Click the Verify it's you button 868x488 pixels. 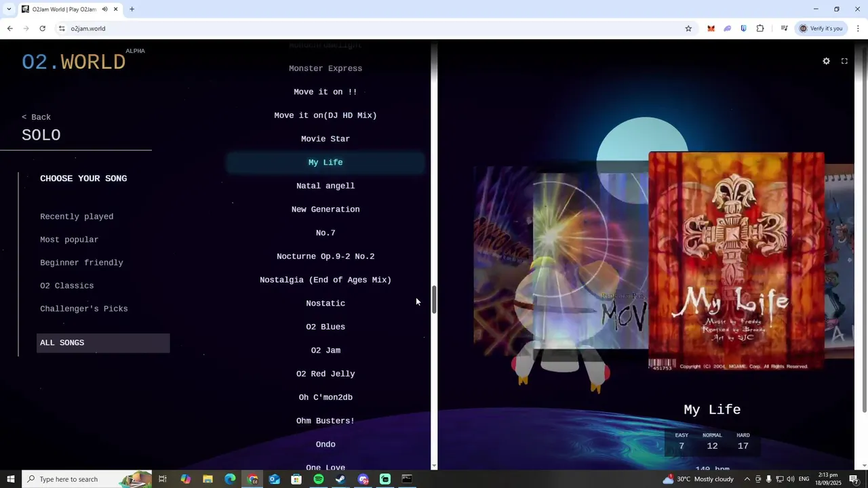(x=821, y=28)
